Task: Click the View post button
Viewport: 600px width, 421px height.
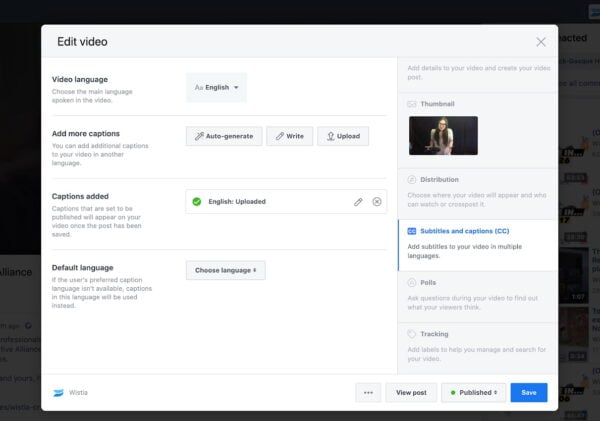Action: point(411,392)
